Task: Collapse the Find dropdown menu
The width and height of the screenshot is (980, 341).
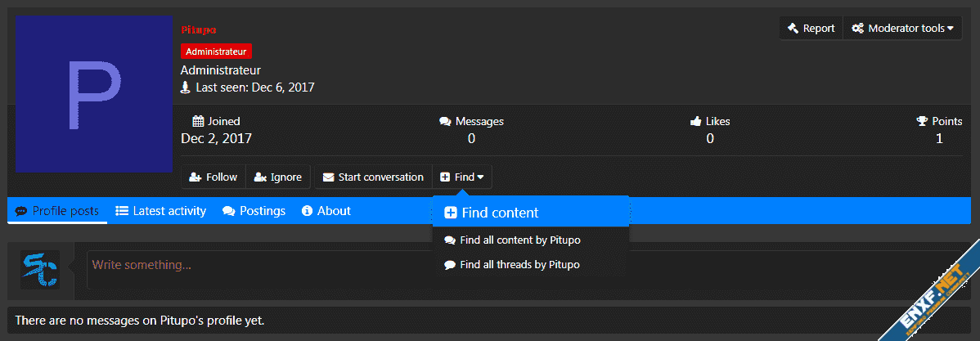Action: 462,177
